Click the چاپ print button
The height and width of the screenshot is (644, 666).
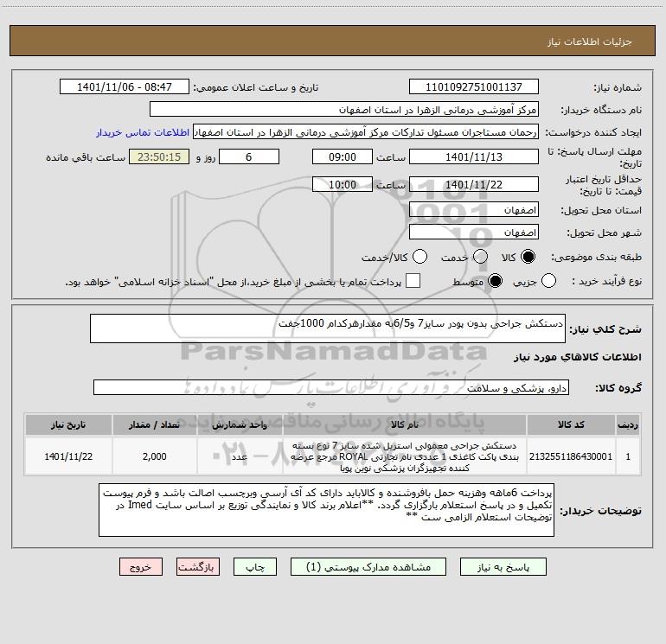255,567
